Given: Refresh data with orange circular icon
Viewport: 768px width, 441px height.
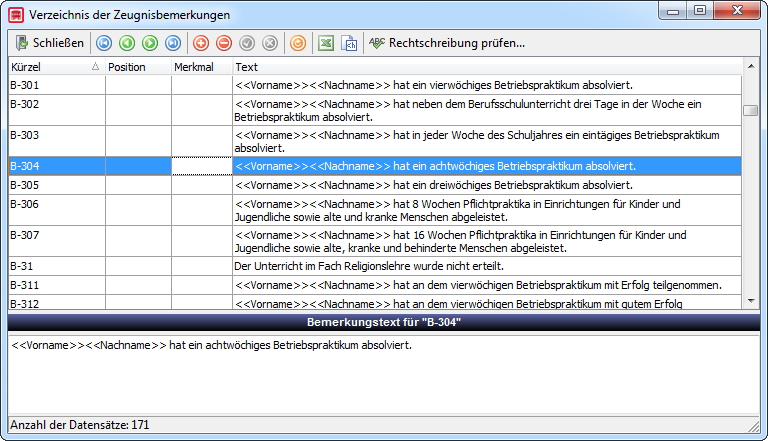Looking at the screenshot, I should [298, 43].
